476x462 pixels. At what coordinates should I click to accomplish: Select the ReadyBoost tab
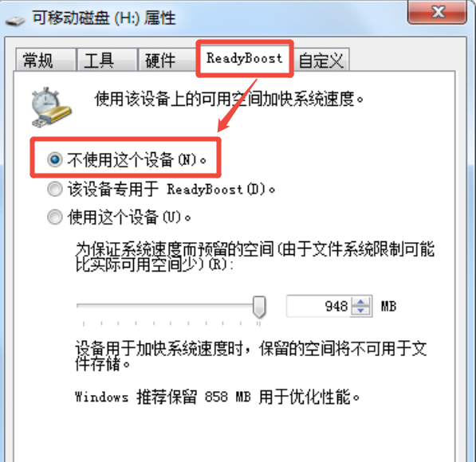pos(245,58)
